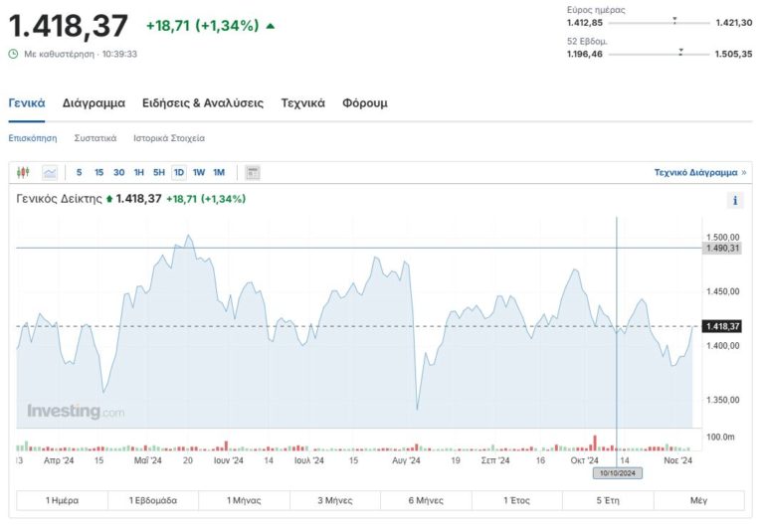Select the 3 Μήνες time range
Image resolution: width=764 pixels, height=532 pixels.
334,500
